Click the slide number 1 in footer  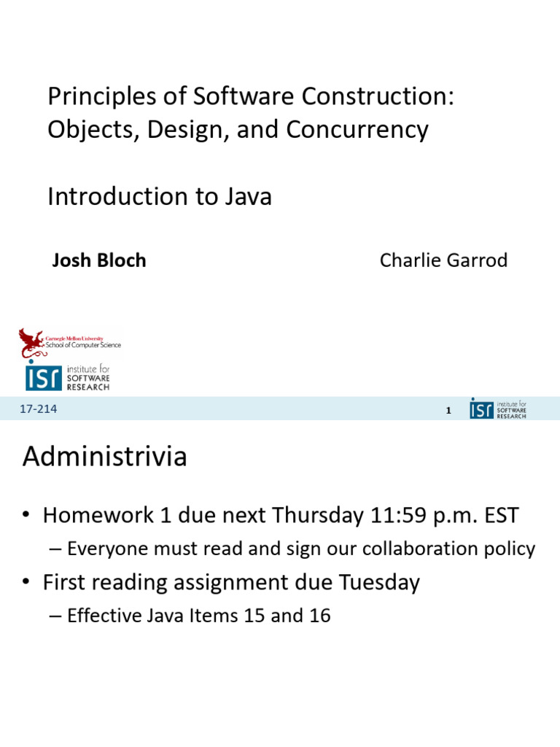(x=448, y=411)
